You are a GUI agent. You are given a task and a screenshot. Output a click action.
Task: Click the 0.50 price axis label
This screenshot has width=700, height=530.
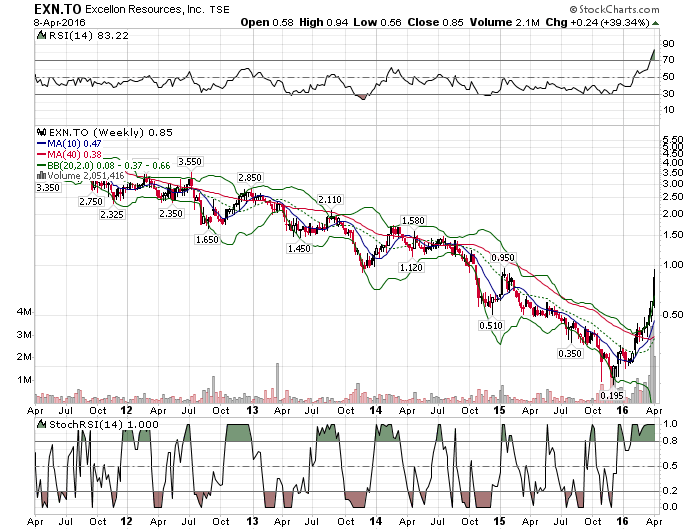(673, 315)
